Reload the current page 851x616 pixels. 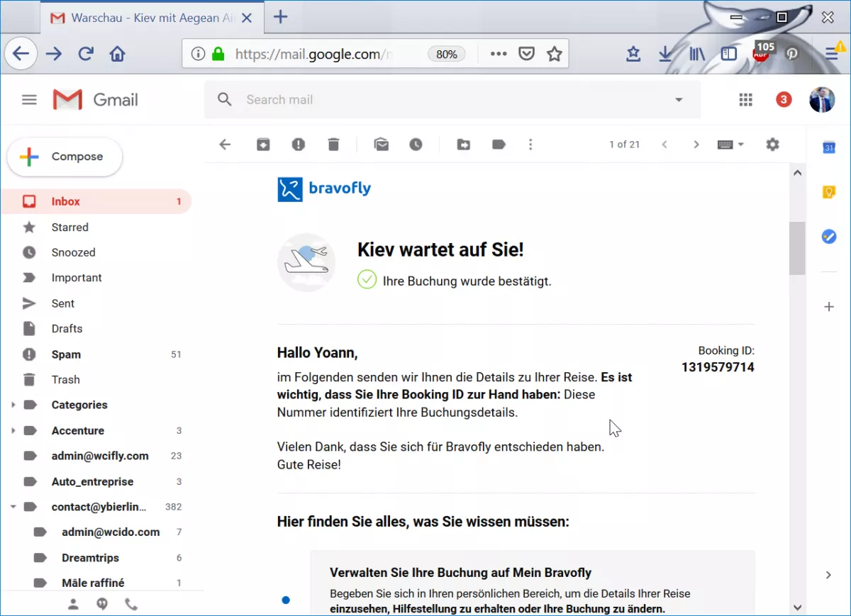point(86,54)
